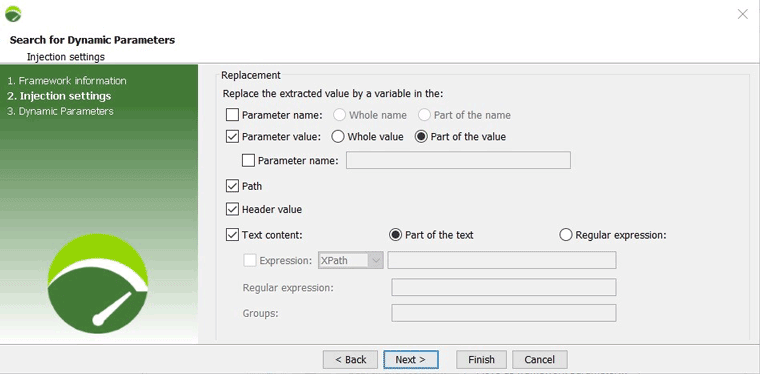Viewport: 760px width, 374px height.
Task: Select the Whole name radio button
Action: pyautogui.click(x=340, y=115)
